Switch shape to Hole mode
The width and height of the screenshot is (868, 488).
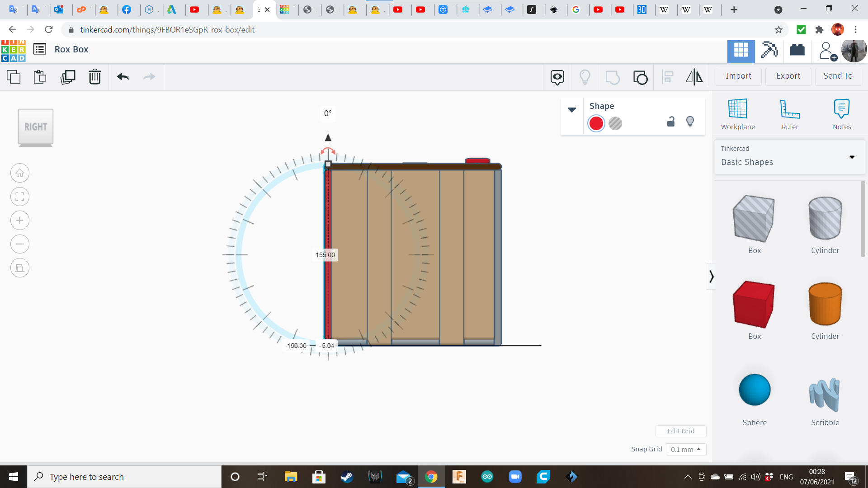coord(615,123)
